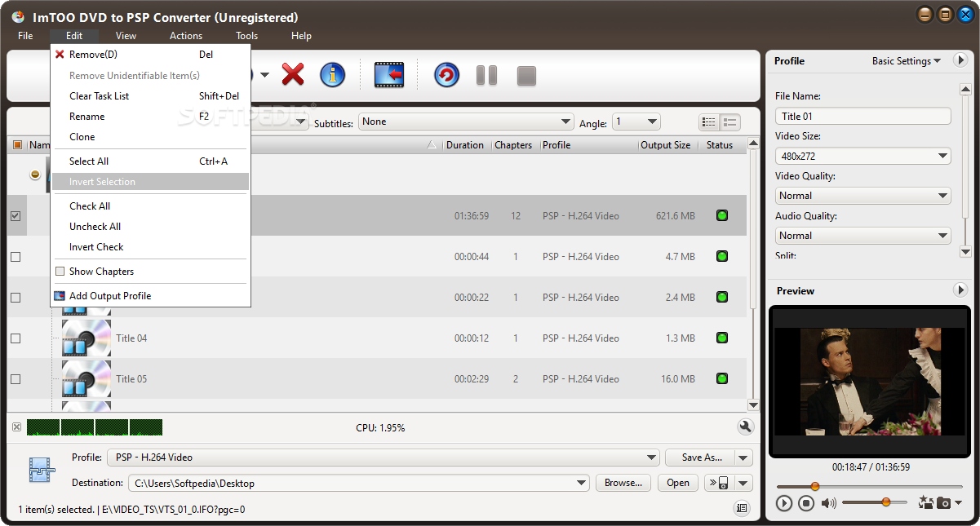Viewport: 980px width, 526px height.
Task: Click the green status light for the 4.7 MB row
Action: (721, 256)
